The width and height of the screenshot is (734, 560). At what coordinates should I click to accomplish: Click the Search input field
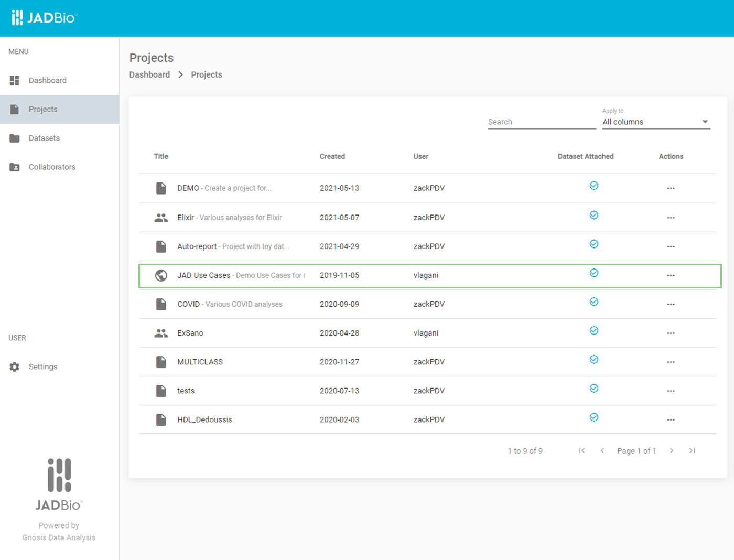[542, 122]
